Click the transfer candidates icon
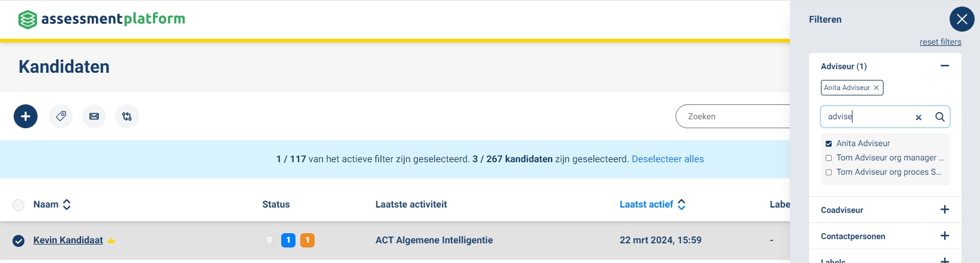Image resolution: width=980 pixels, height=263 pixels. coord(127,116)
